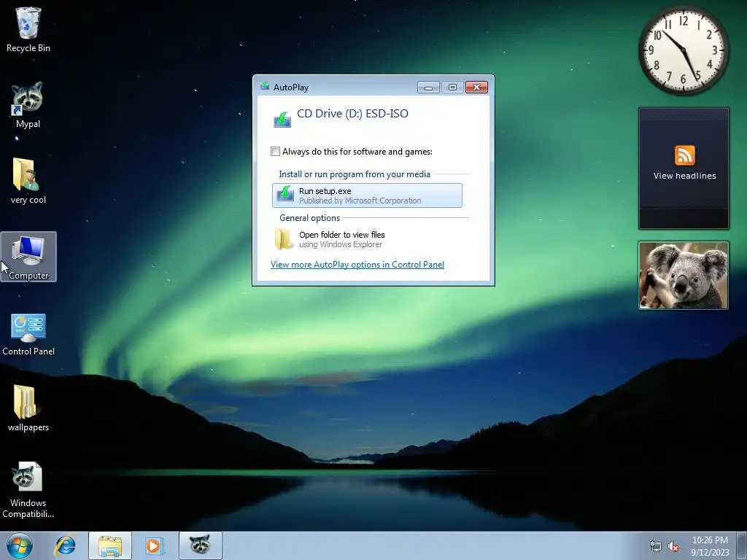
Task: Click the folder icon beside Open folder
Action: 284,239
